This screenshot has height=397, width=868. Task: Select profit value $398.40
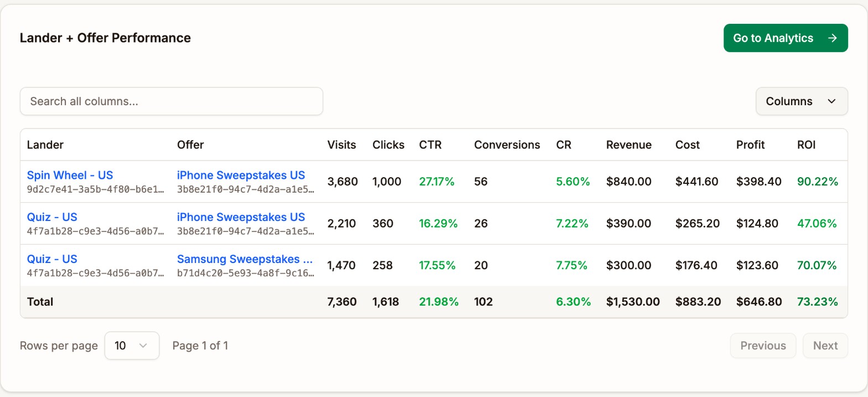click(x=759, y=182)
